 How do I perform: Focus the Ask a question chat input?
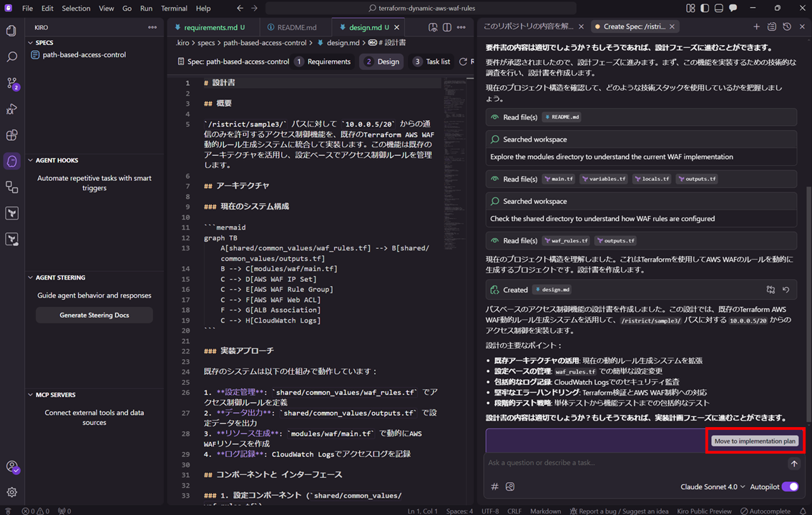point(635,463)
